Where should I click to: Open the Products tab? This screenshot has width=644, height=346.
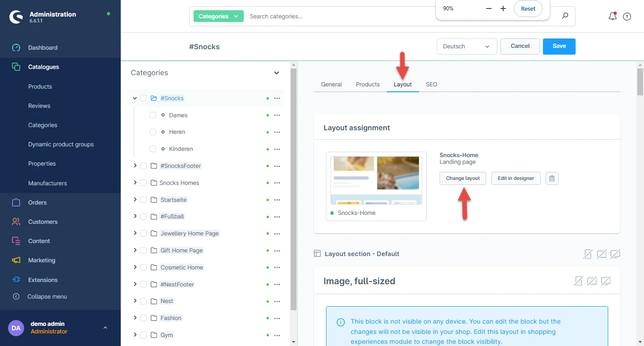pyautogui.click(x=368, y=84)
